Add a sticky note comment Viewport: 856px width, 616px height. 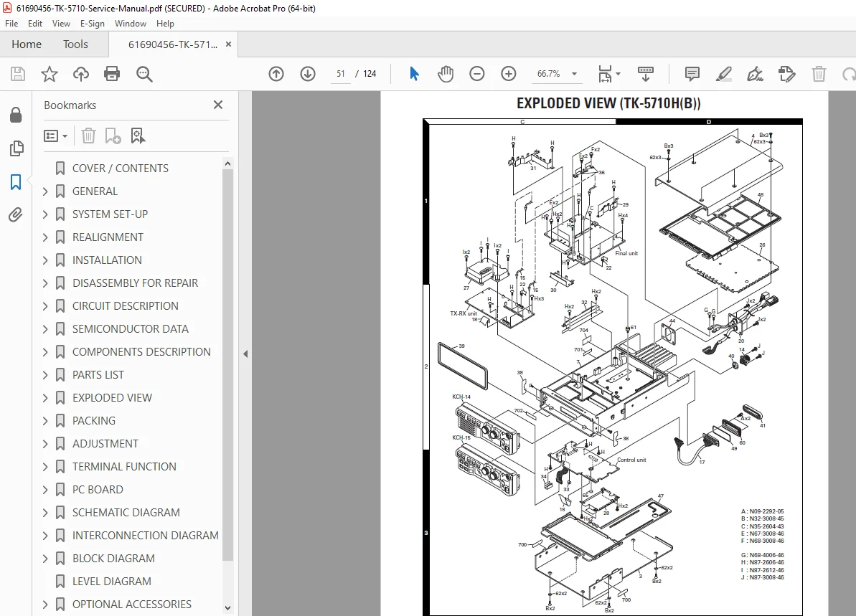pos(692,74)
